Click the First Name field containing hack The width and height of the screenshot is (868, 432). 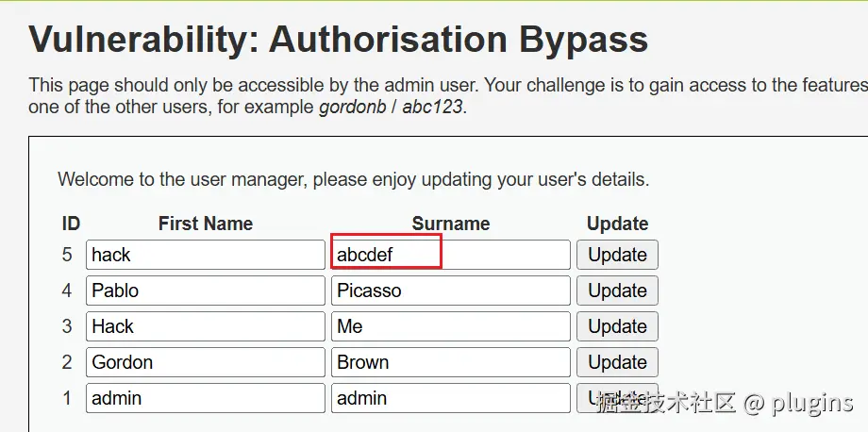(205, 255)
